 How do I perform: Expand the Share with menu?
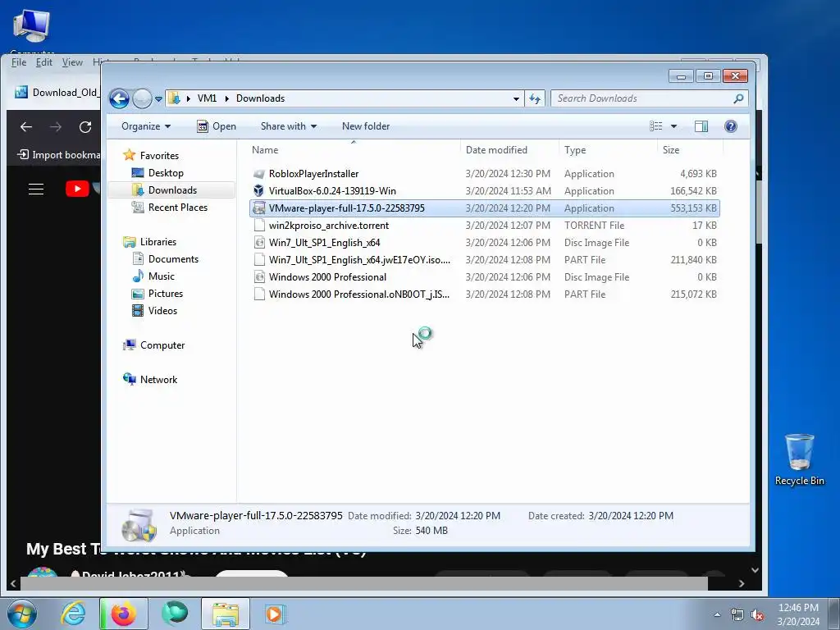288,126
